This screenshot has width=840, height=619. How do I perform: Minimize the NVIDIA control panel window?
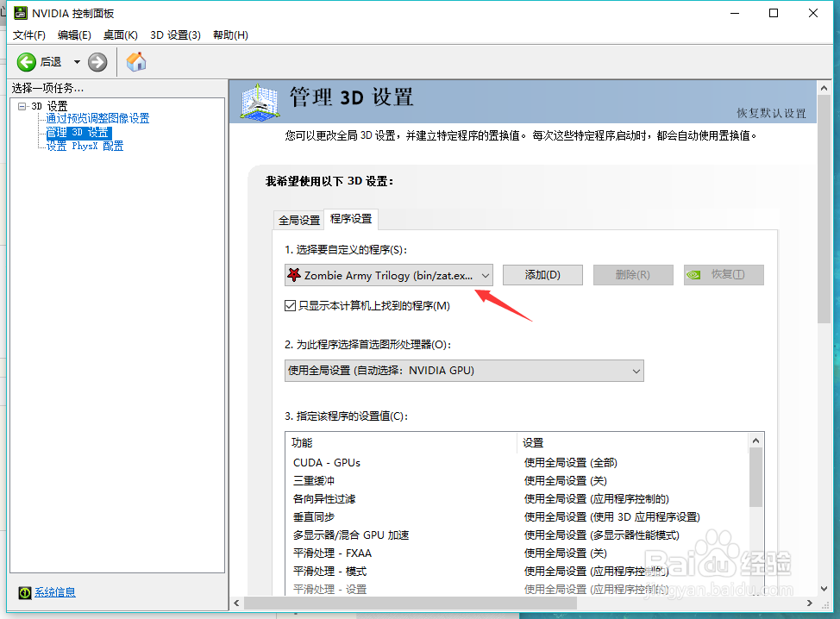coord(735,13)
